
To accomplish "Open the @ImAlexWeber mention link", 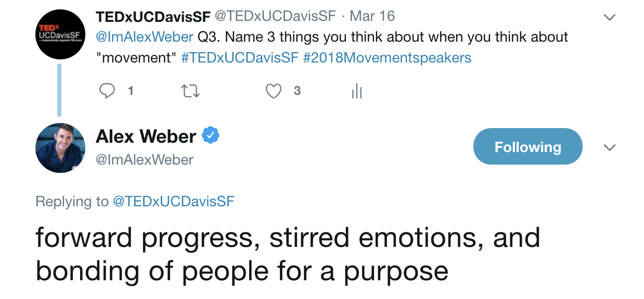I will tap(145, 37).
